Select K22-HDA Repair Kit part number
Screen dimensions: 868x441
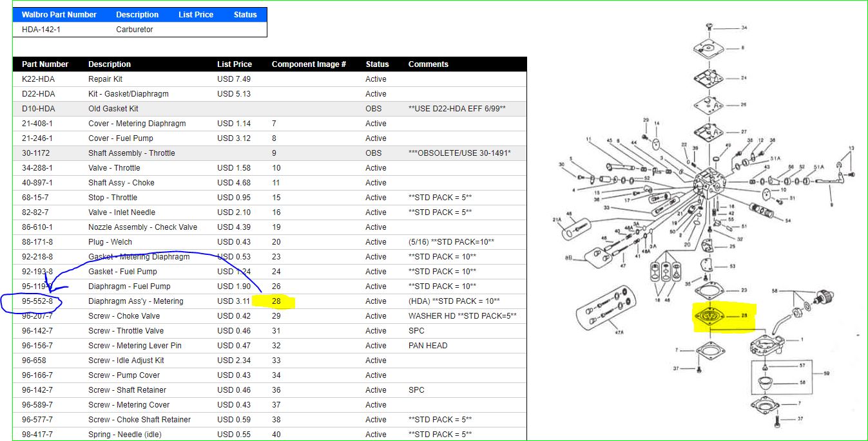pos(39,79)
